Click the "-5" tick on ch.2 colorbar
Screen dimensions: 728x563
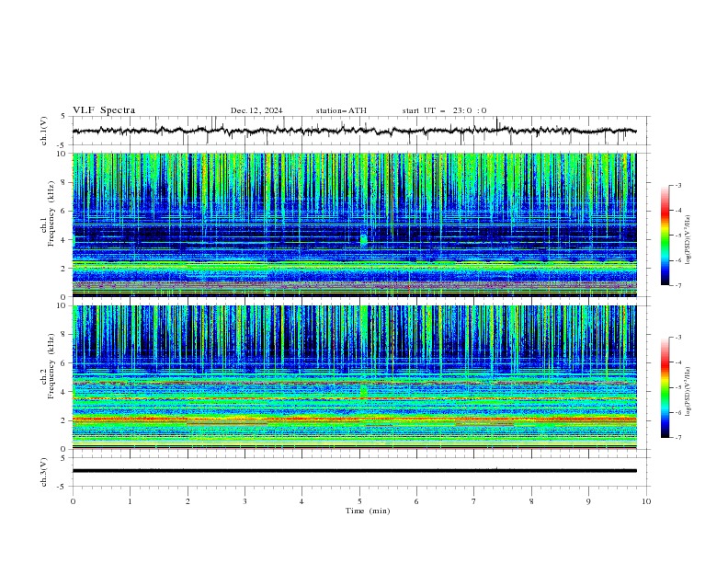tap(677, 387)
